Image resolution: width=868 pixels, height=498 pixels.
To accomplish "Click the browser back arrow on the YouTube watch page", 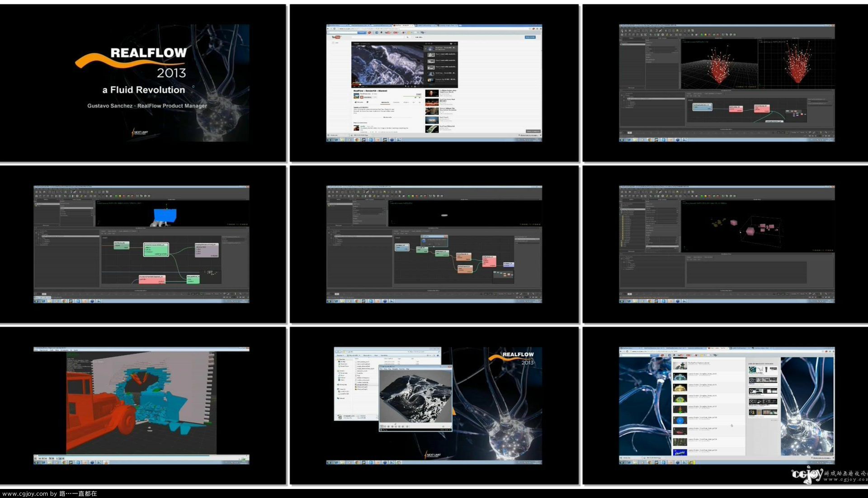I will pos(328,28).
